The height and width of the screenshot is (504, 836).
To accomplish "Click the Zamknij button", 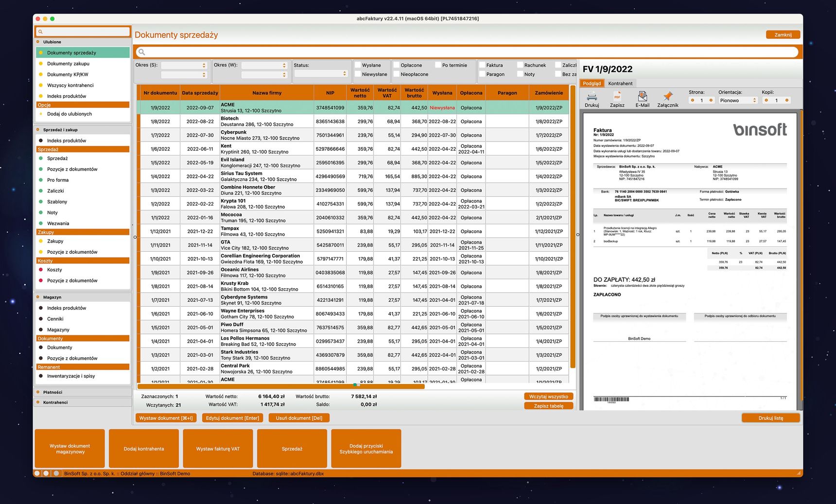I will point(783,35).
